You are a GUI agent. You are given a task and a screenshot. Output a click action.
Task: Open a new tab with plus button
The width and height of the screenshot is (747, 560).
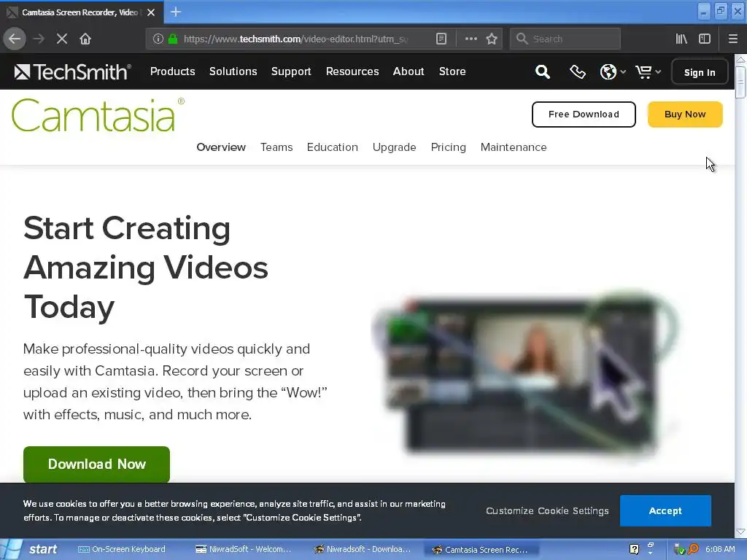click(175, 12)
